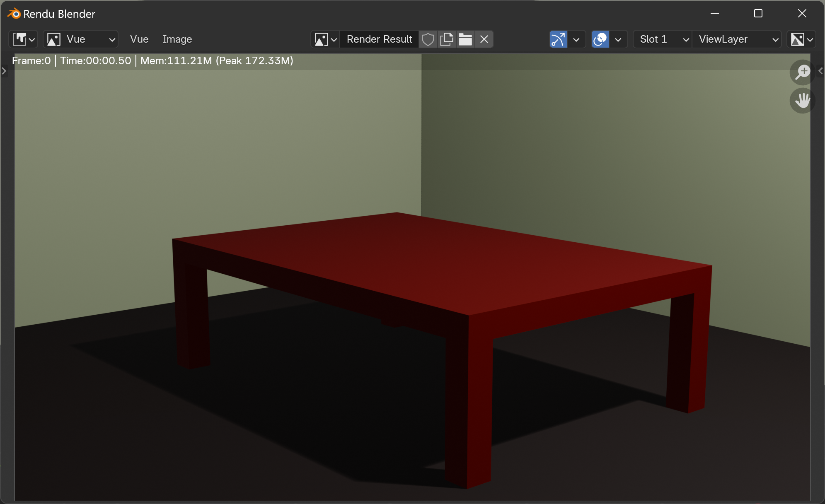Screen dimensions: 825x504
Task: Toggle the fake user shield icon
Action: tap(428, 39)
